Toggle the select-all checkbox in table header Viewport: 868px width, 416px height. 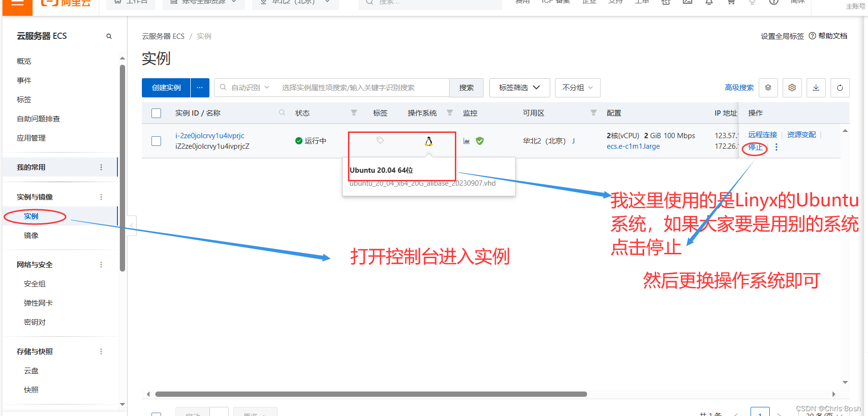156,113
